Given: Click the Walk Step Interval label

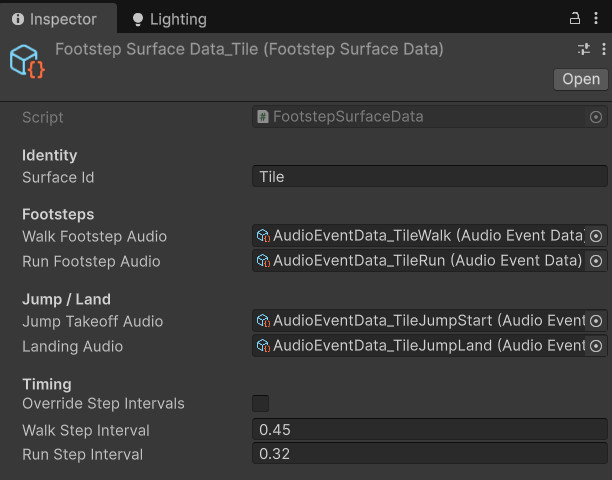Looking at the screenshot, I should [86, 430].
